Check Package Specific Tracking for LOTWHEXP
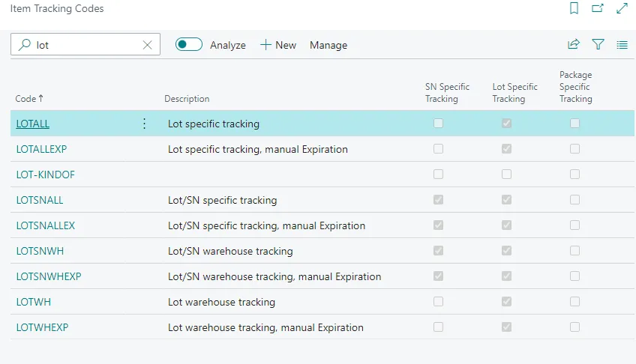This screenshot has height=364, width=636. click(x=574, y=327)
